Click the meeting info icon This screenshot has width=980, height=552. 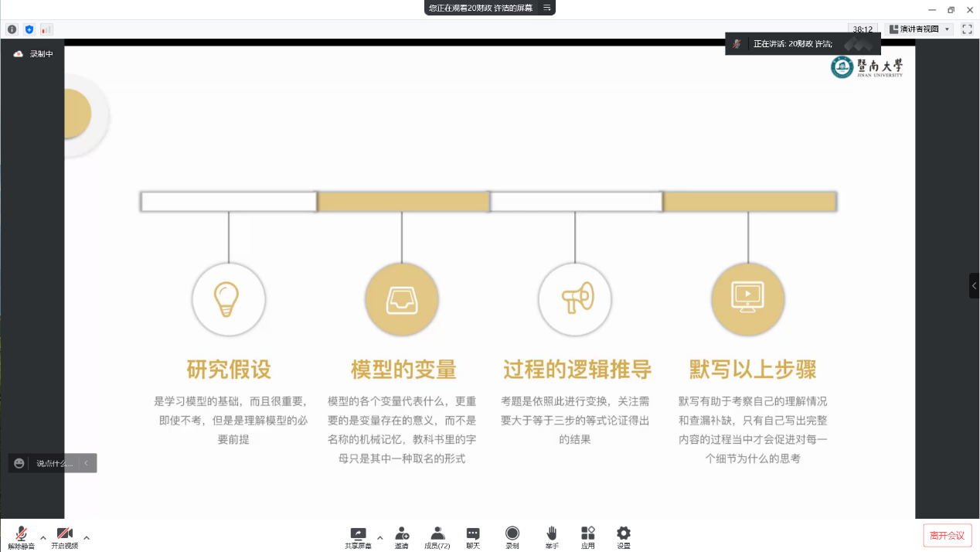coord(12,29)
